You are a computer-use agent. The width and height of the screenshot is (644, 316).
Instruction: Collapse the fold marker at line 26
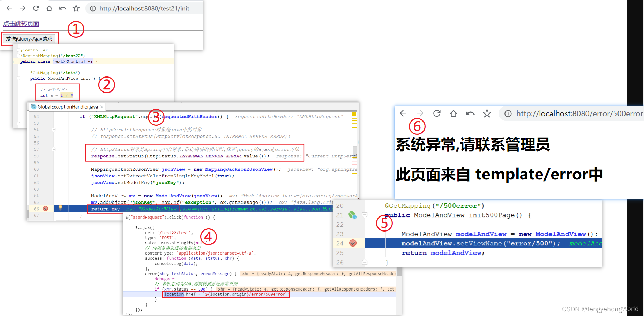click(365, 262)
